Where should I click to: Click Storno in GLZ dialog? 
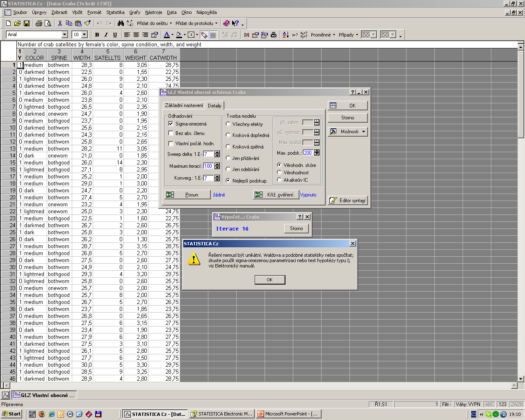pyautogui.click(x=348, y=118)
